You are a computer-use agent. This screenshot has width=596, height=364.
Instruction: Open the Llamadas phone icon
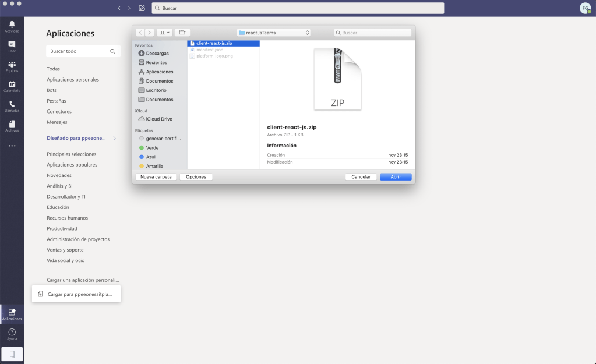click(x=12, y=105)
